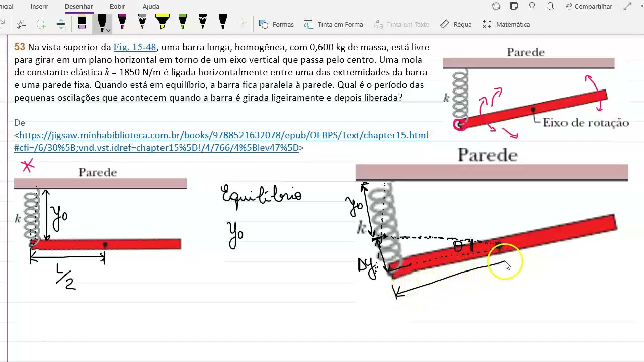This screenshot has width=644, height=362.
Task: Toggle Tinta em Forma
Action: (334, 24)
